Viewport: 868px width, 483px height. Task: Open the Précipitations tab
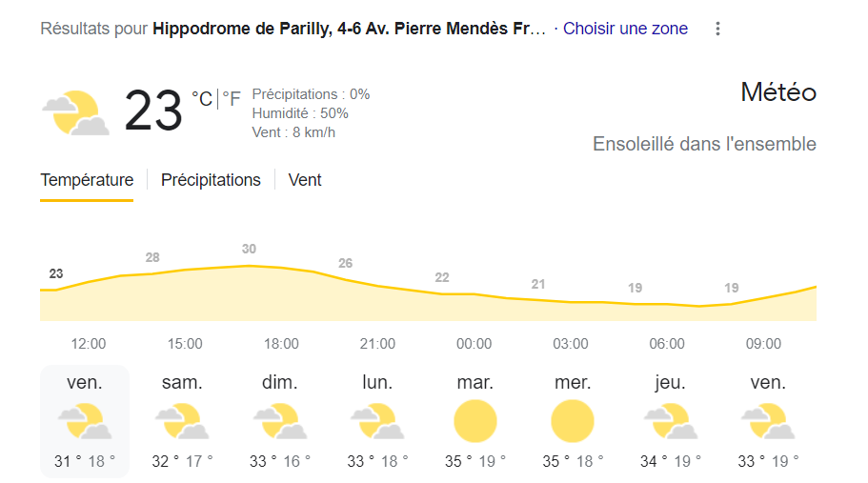pos(211,180)
